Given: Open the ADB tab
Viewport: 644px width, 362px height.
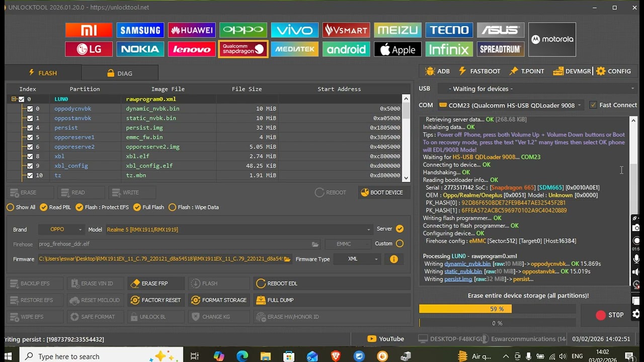Looking at the screenshot, I should 437,71.
